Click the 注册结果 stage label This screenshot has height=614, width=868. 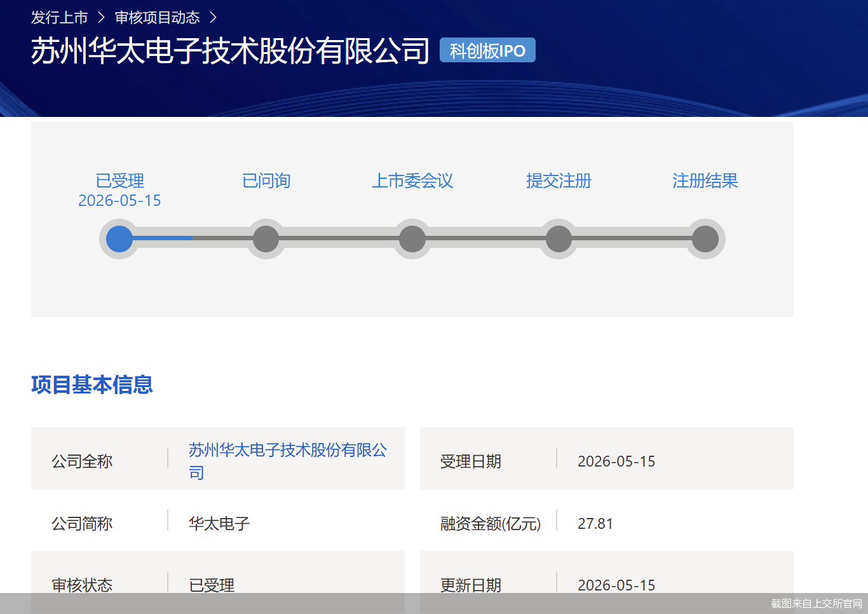pyautogui.click(x=705, y=181)
